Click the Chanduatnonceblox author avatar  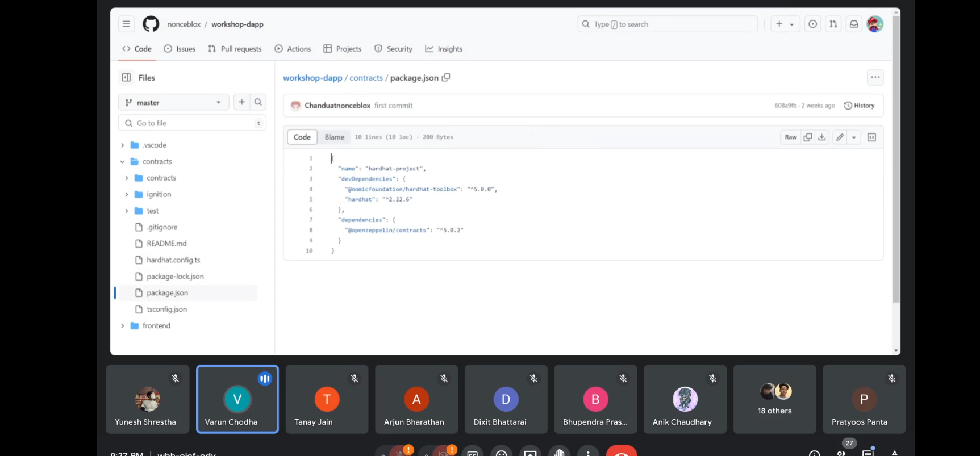pyautogui.click(x=295, y=106)
